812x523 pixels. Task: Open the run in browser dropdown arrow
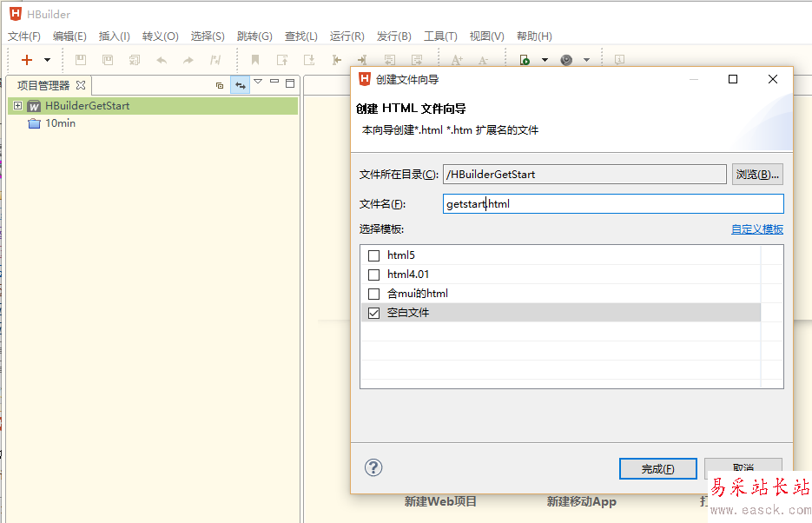pos(545,60)
